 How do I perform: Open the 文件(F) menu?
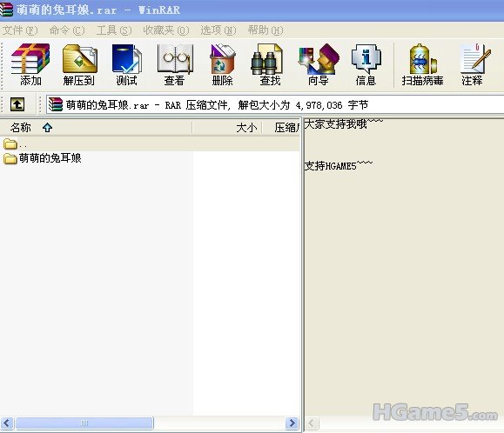coord(20,30)
